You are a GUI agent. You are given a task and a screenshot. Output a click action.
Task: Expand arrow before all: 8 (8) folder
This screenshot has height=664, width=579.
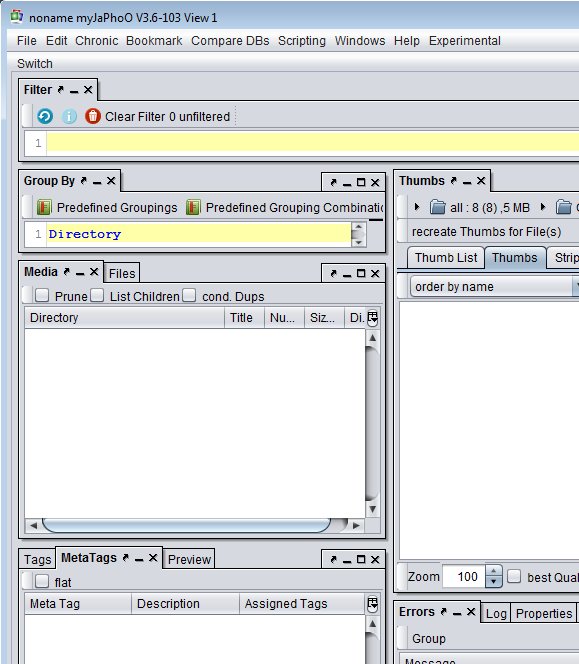click(417, 207)
